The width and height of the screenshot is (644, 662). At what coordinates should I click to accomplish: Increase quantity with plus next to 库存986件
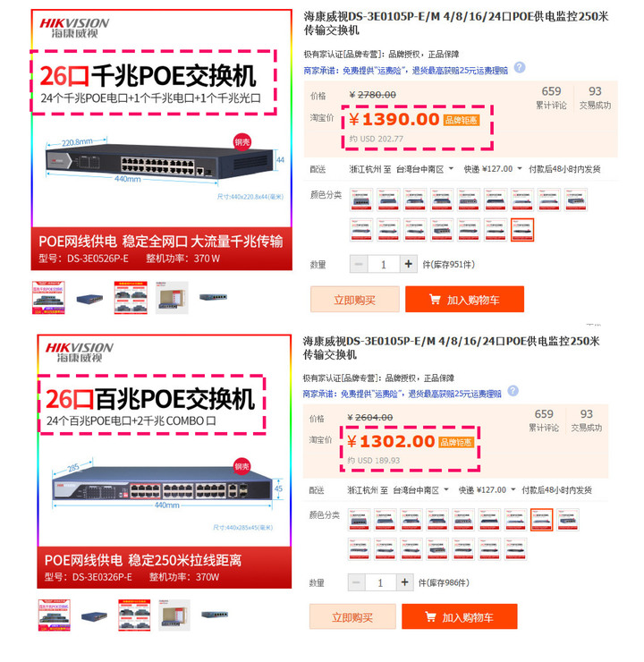click(404, 582)
